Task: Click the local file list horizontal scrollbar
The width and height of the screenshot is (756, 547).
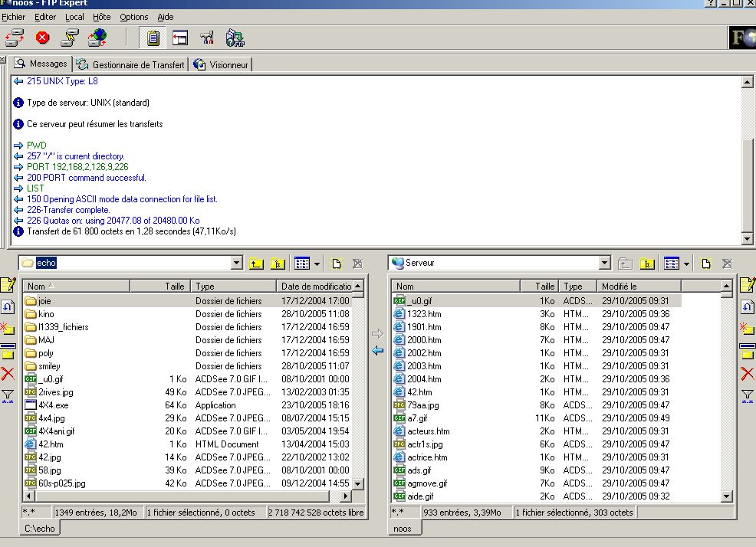Action: 186,497
